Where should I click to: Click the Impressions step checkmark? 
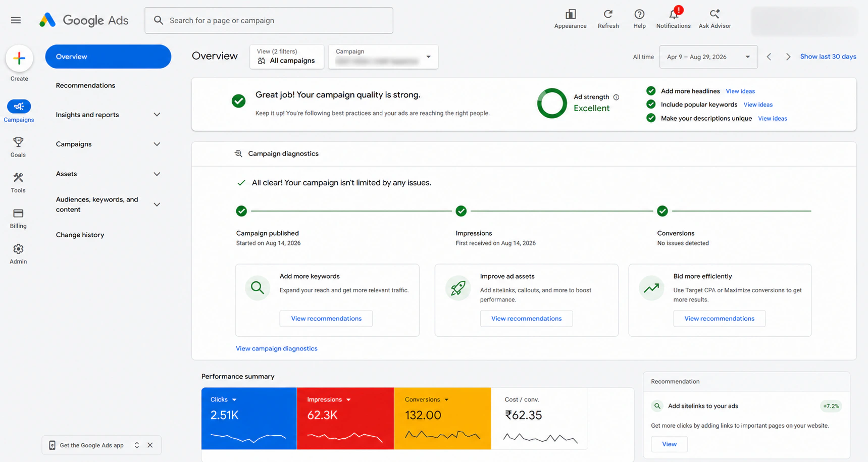tap(461, 211)
